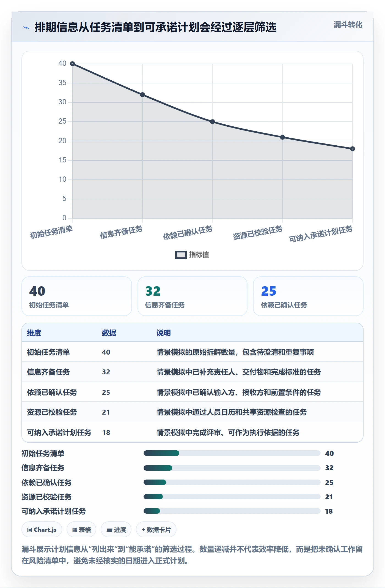This screenshot has width=385, height=588.
Task: Open the data card showing 32
Action: point(193,296)
